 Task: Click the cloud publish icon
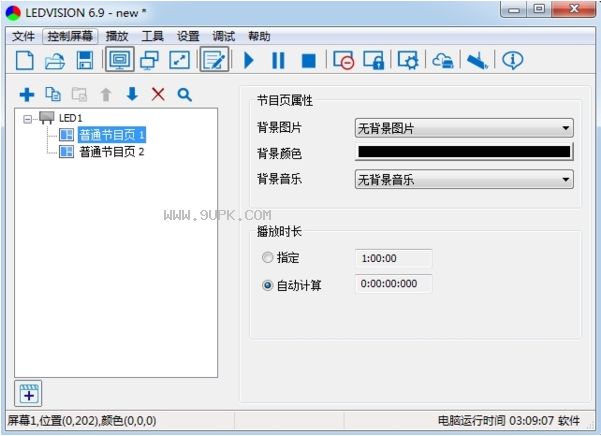pyautogui.click(x=443, y=61)
